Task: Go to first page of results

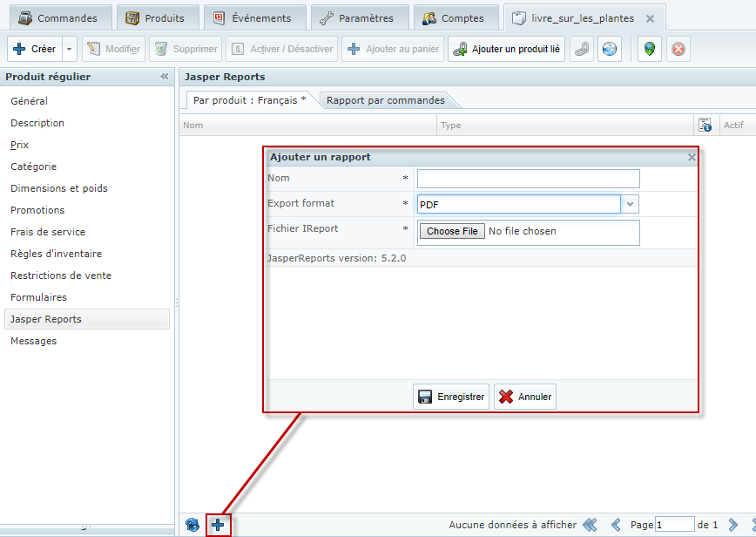Action: (x=590, y=525)
